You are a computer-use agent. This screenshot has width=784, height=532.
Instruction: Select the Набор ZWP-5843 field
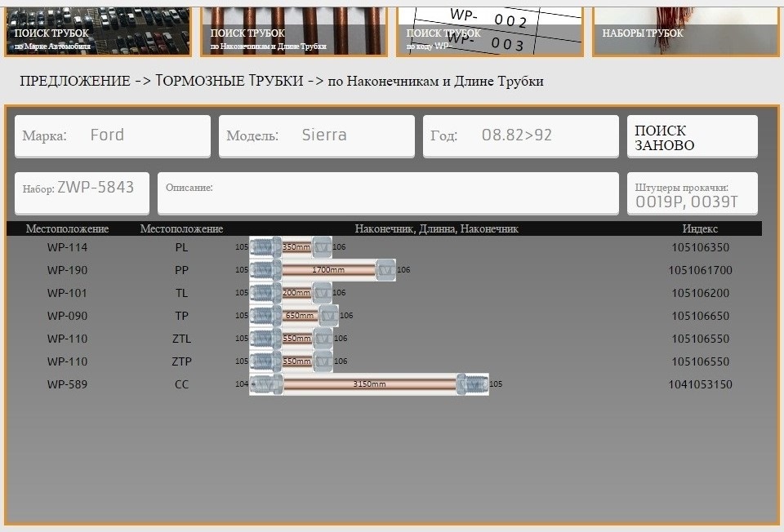pos(82,193)
